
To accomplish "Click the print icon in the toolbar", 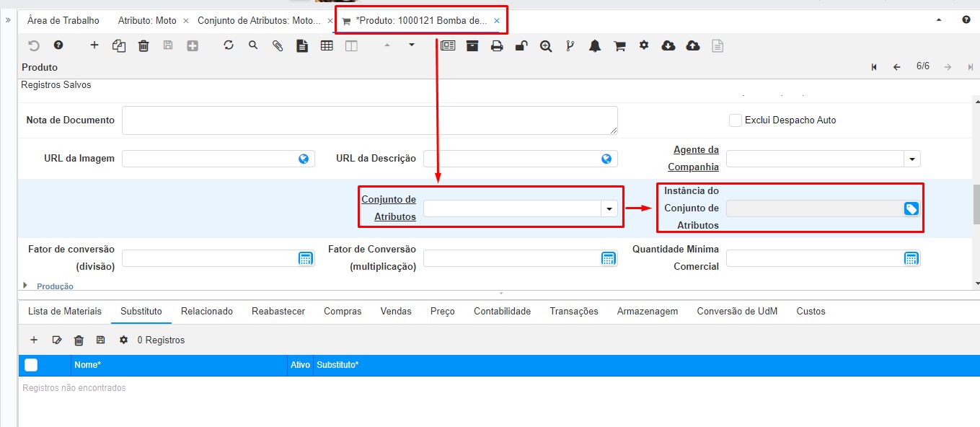I will pyautogui.click(x=497, y=46).
